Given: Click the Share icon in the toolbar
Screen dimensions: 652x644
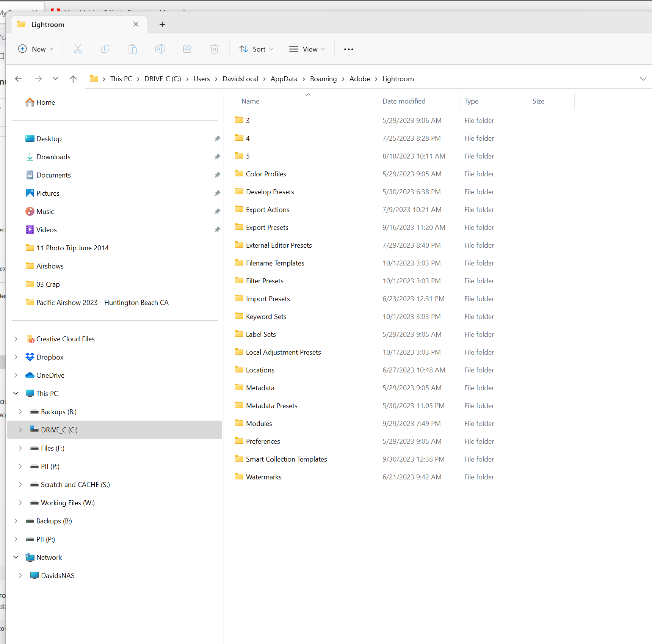Looking at the screenshot, I should coord(187,49).
